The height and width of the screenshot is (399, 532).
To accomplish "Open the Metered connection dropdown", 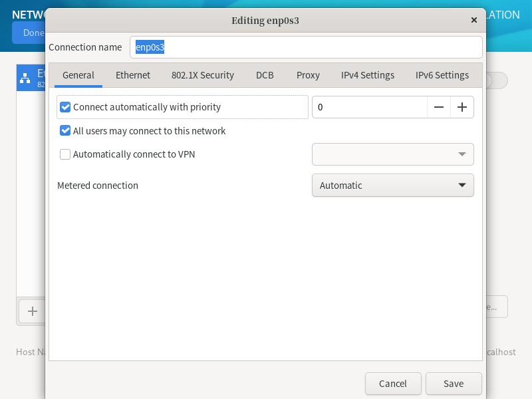I will coord(392,186).
